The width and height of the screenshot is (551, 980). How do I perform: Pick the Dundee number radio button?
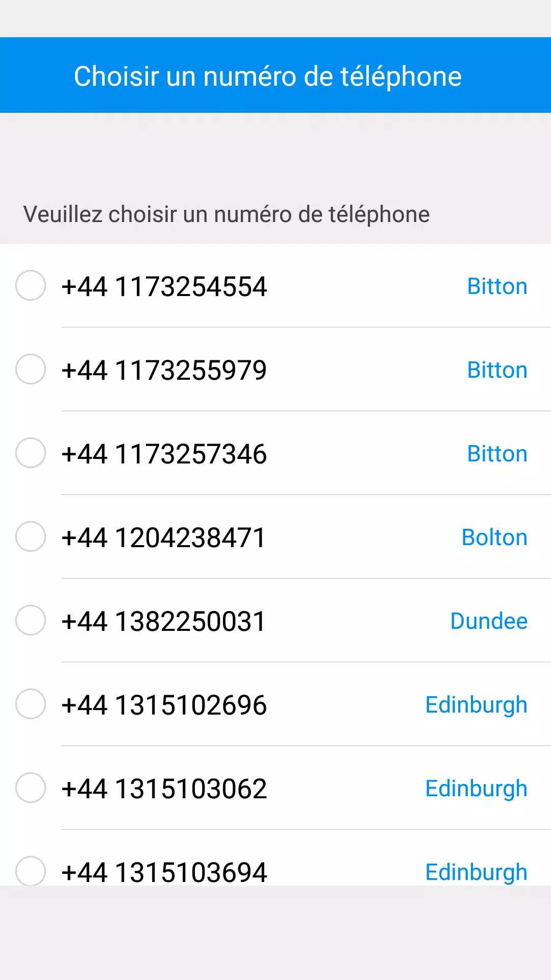pos(31,620)
